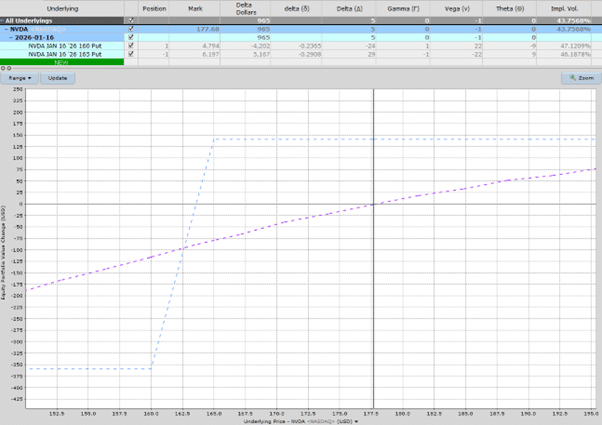Open the Range dropdown
The image size is (602, 425).
tap(19, 77)
